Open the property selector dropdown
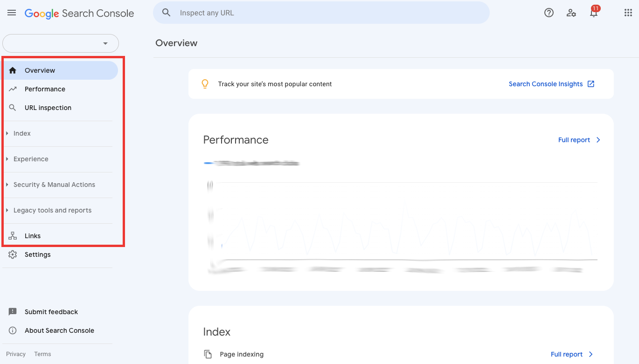The image size is (639, 364). (x=61, y=43)
